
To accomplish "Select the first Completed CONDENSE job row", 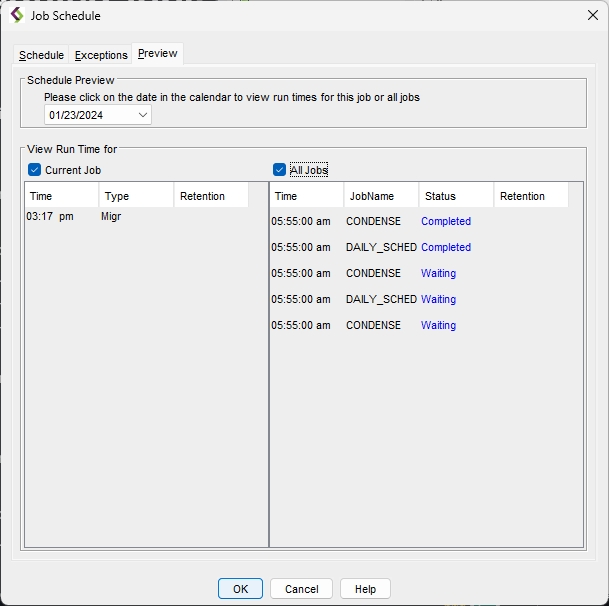I will point(373,221).
